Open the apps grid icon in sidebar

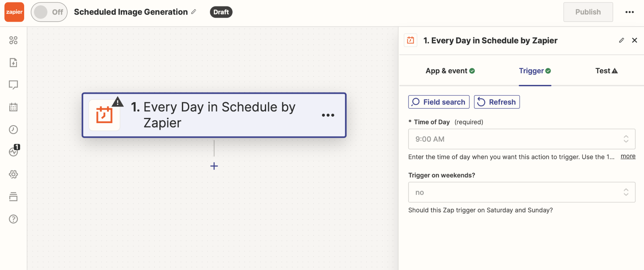click(13, 40)
